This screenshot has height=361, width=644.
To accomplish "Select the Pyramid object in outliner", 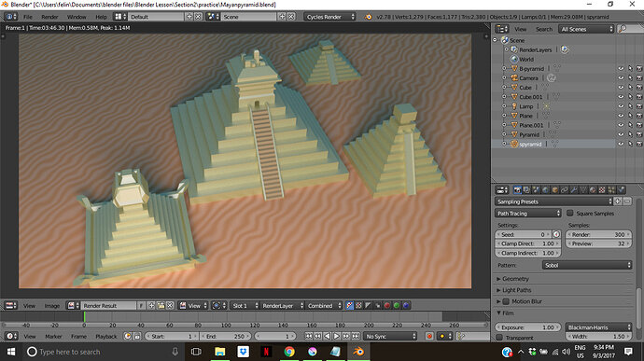I will [x=528, y=134].
